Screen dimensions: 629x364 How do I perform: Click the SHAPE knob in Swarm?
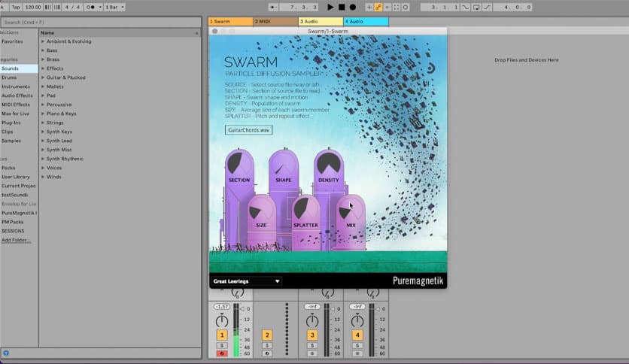click(283, 165)
